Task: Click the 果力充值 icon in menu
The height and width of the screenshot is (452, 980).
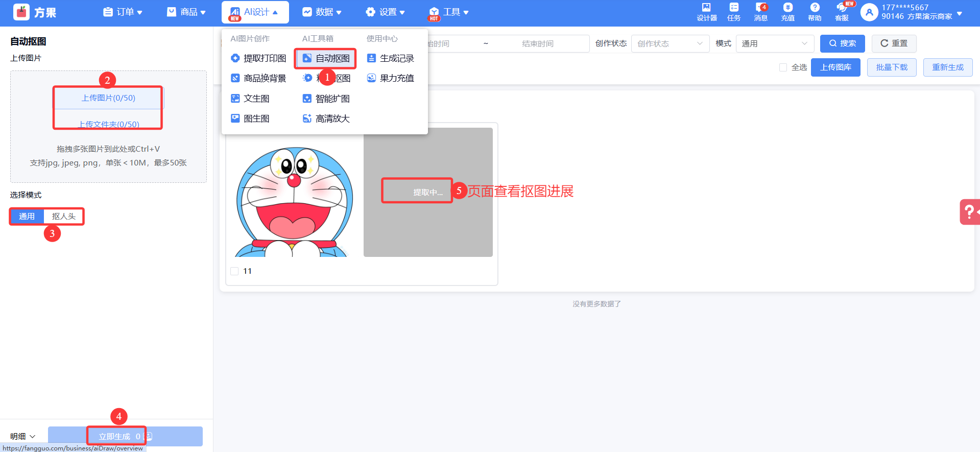Action: 371,78
